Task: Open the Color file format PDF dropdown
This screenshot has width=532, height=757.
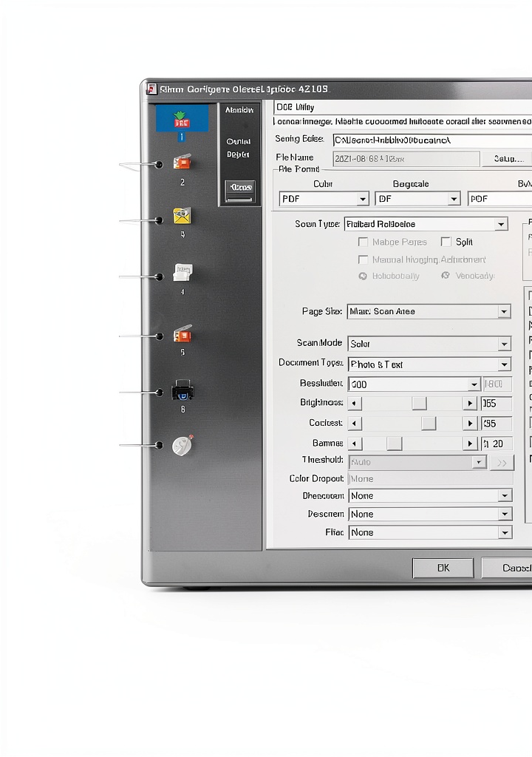Action: coord(324,199)
